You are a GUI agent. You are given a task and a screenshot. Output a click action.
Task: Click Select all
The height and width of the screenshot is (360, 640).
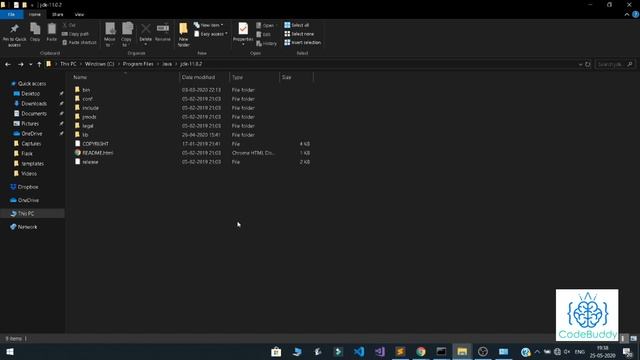point(297,25)
